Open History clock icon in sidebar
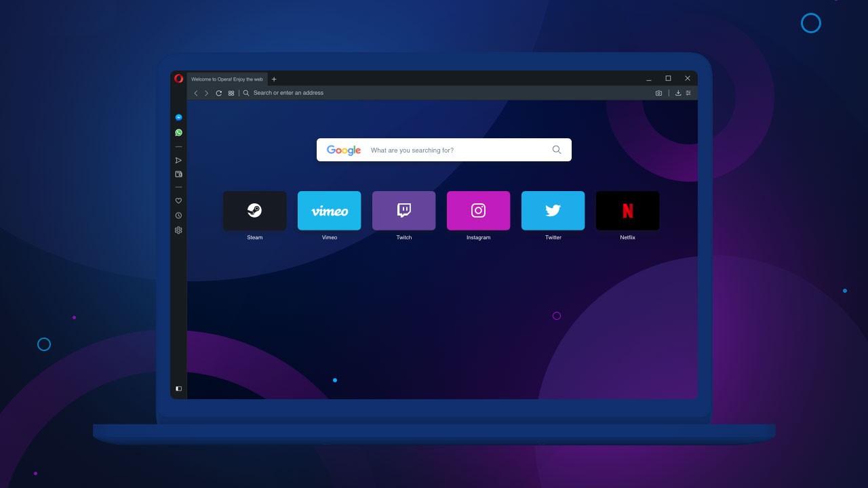 click(178, 216)
